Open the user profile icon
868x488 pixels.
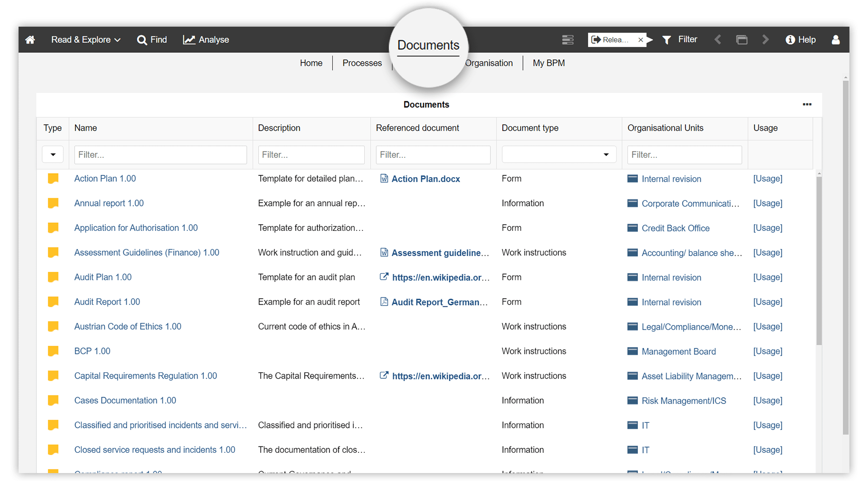835,40
